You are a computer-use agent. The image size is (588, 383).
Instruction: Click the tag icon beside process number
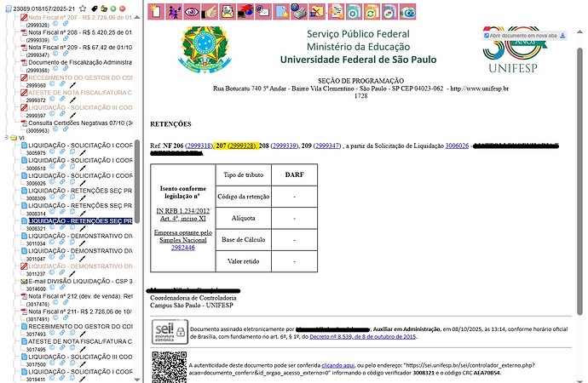tap(94, 7)
